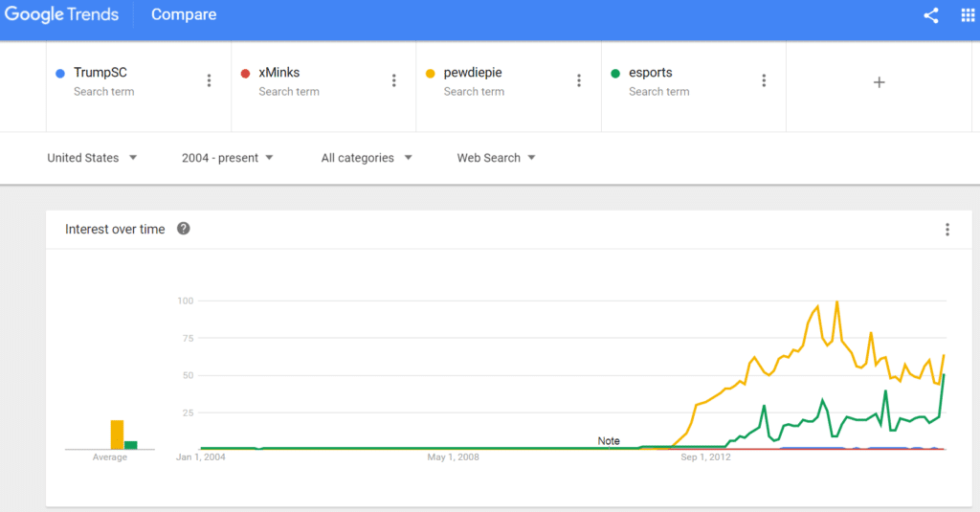This screenshot has height=512, width=980.
Task: Click the Jan 1, 2004 axis label
Action: 201,457
